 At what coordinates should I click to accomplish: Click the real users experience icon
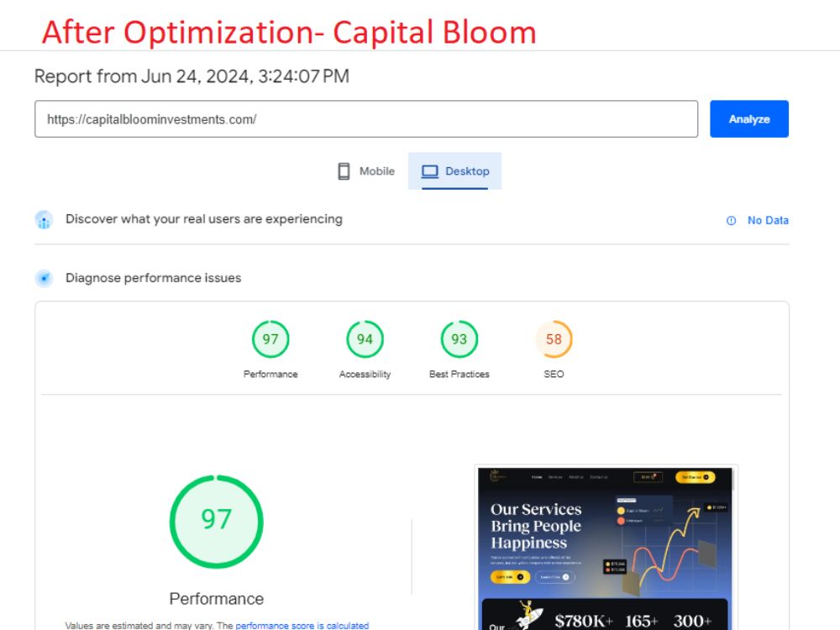coord(44,220)
